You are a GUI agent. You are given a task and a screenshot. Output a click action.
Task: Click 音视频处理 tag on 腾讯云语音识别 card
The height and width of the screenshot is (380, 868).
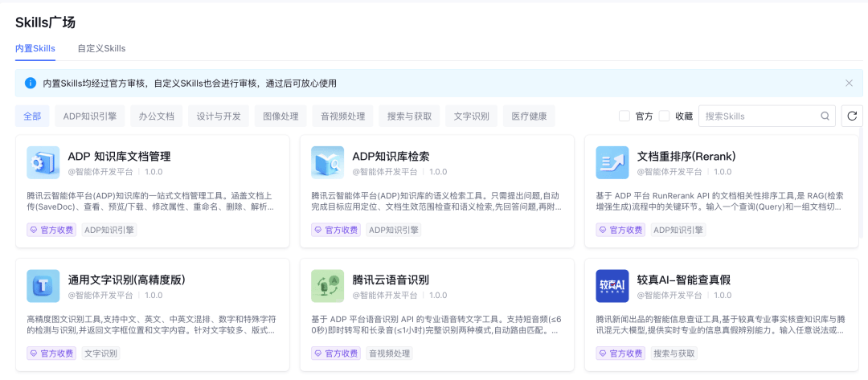[389, 353]
